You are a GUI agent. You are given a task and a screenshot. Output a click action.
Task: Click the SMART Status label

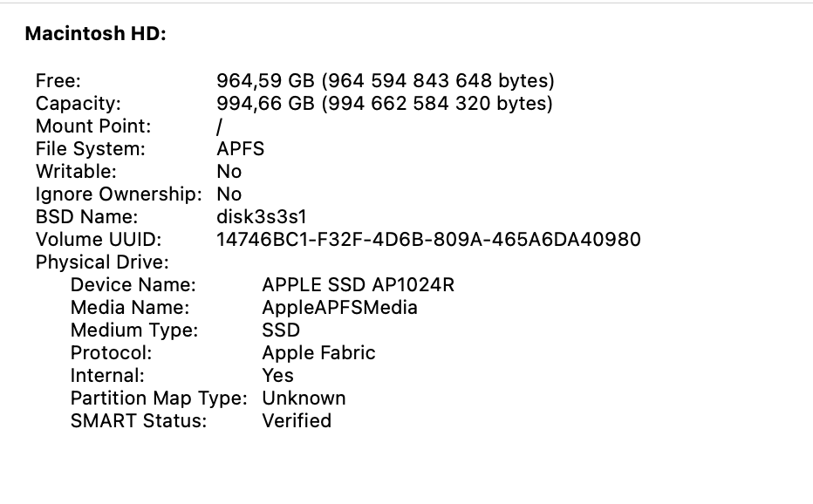139,421
